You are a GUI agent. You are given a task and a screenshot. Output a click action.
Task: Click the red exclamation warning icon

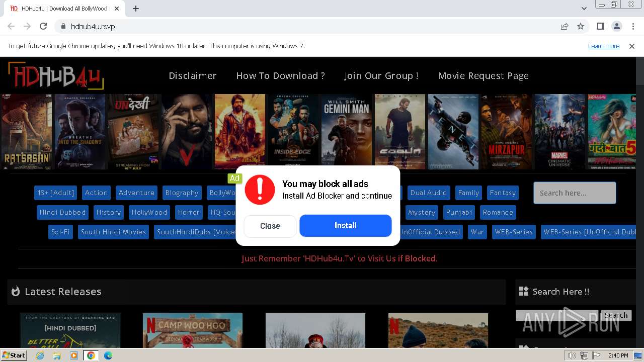(260, 190)
